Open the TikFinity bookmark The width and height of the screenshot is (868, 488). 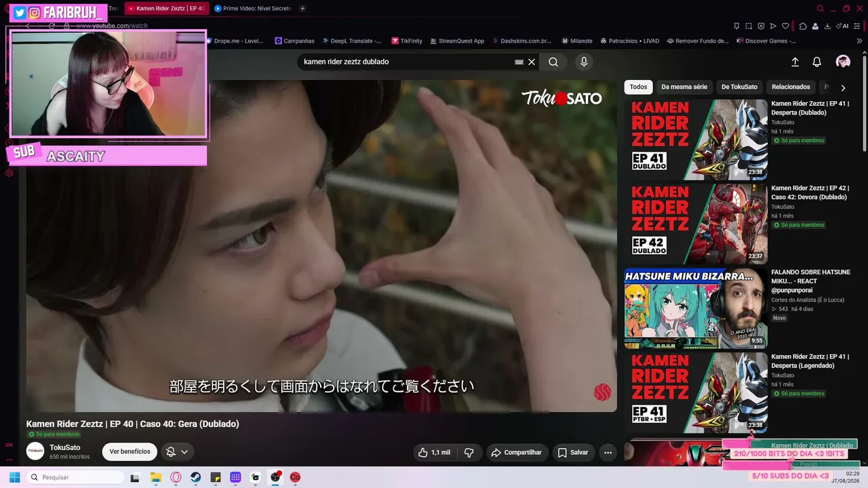coord(407,41)
